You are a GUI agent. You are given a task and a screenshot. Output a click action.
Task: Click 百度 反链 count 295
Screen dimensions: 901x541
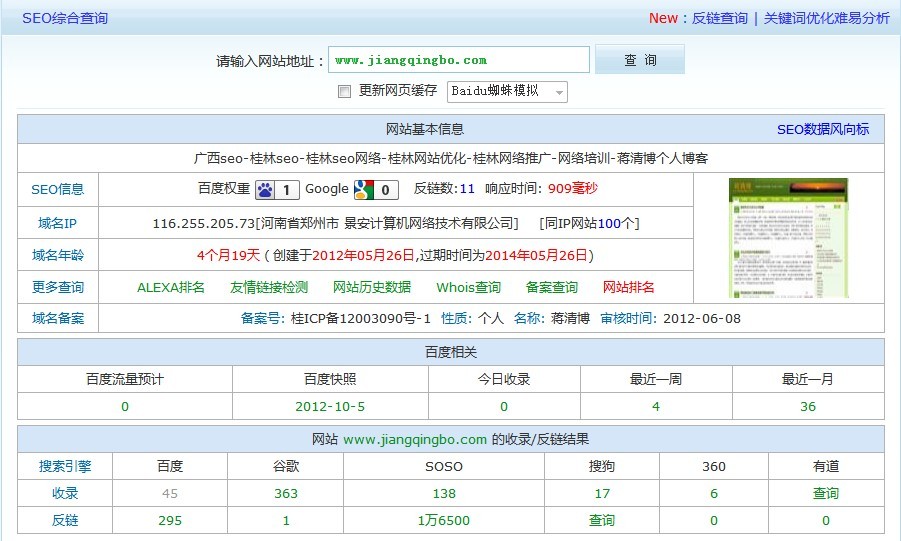point(170,521)
